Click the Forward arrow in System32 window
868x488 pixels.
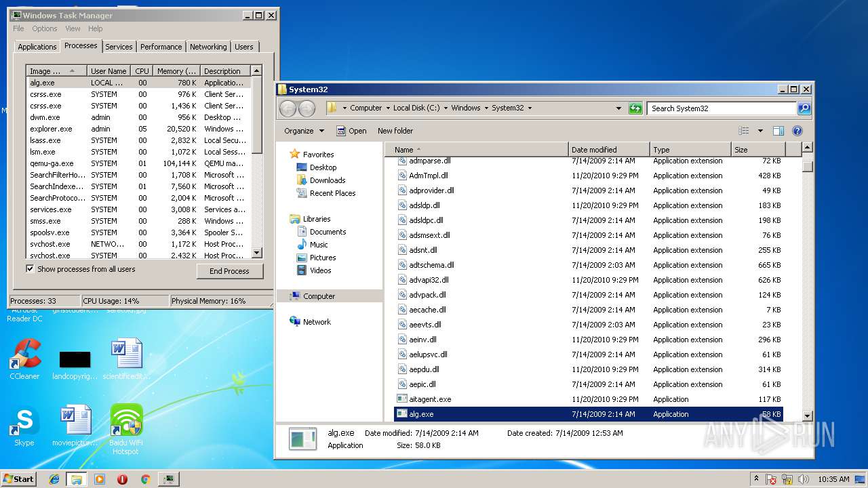(x=307, y=108)
